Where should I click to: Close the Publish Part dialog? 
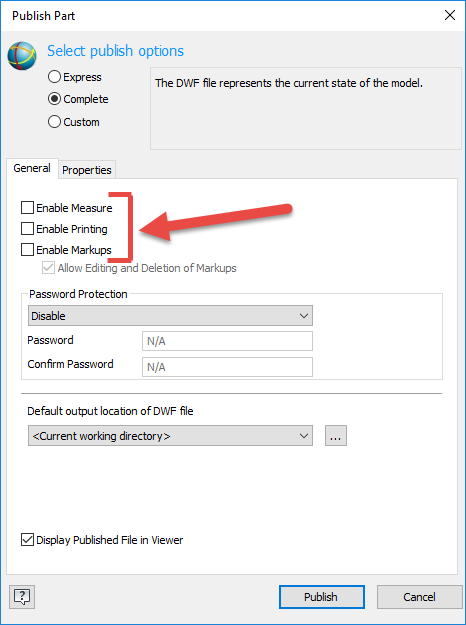coord(450,15)
